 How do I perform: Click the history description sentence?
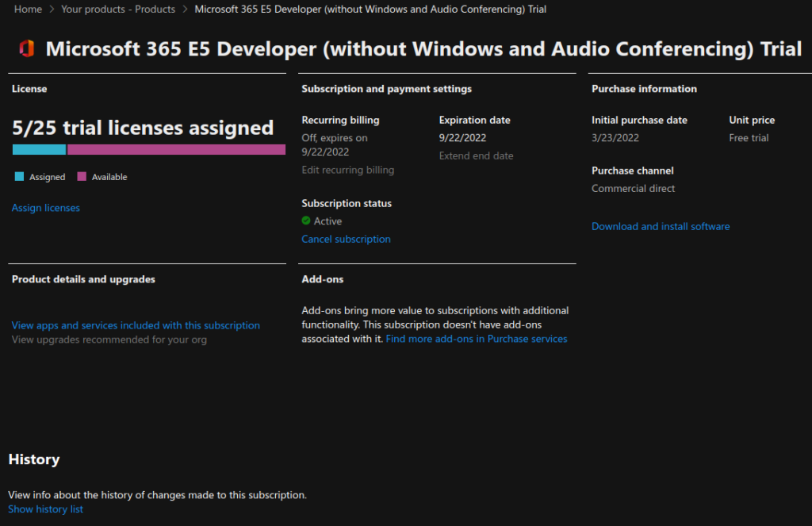(158, 495)
